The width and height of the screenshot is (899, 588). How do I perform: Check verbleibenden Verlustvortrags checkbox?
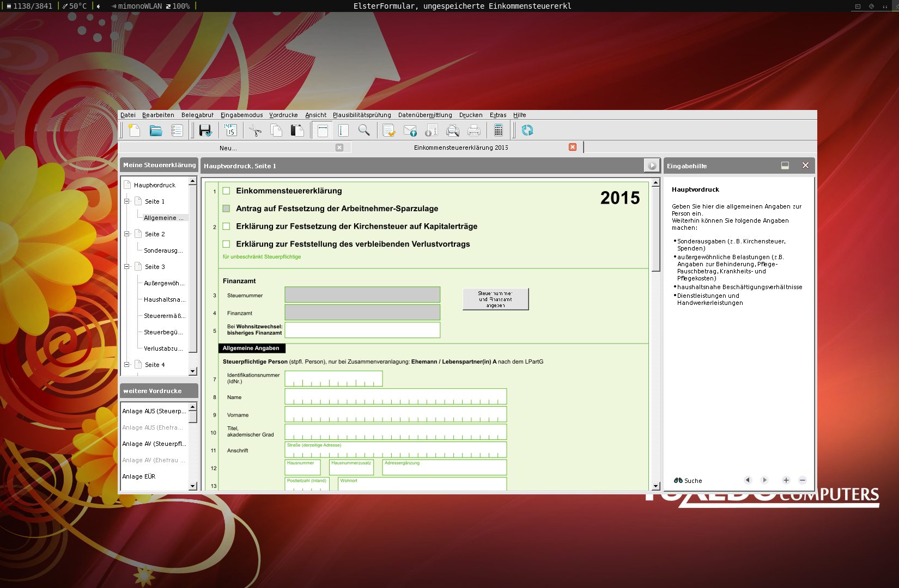coord(226,244)
